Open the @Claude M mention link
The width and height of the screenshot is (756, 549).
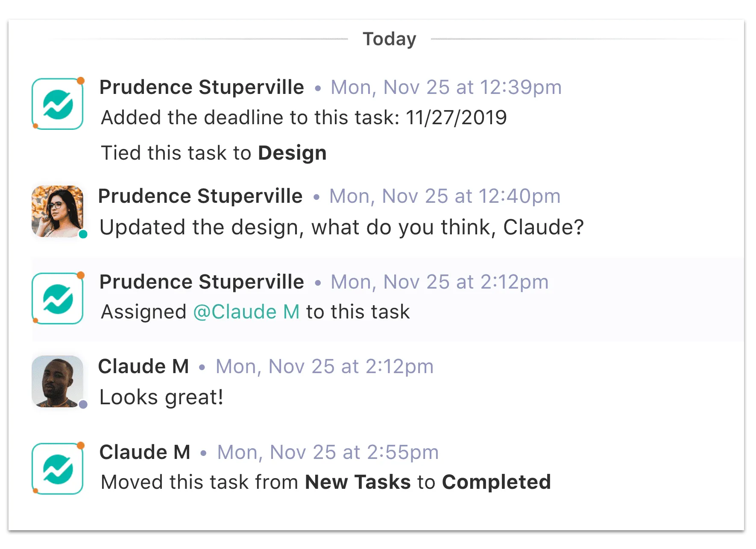[246, 312]
